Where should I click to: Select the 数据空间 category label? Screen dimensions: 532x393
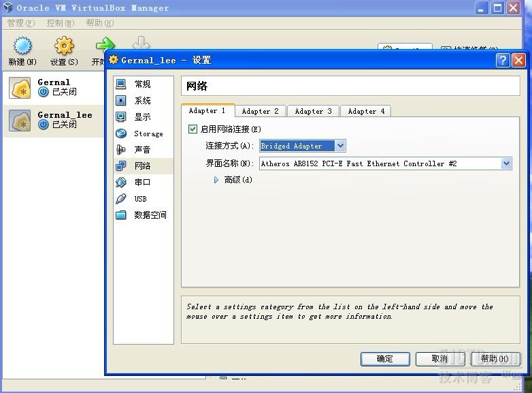pyautogui.click(x=150, y=215)
